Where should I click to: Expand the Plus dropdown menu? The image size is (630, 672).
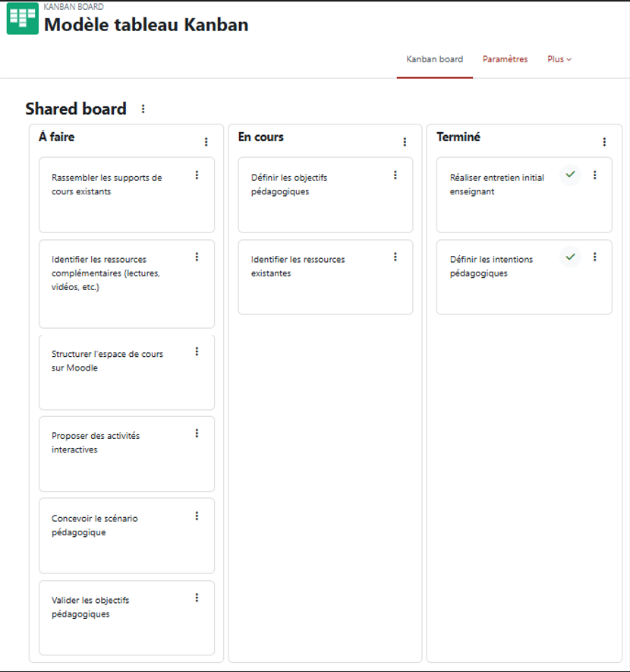coord(559,59)
